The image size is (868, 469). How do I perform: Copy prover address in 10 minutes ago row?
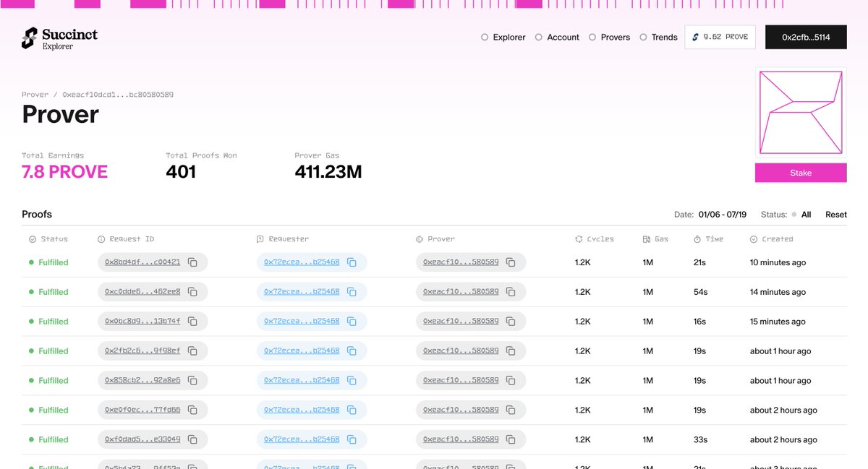[x=511, y=262]
